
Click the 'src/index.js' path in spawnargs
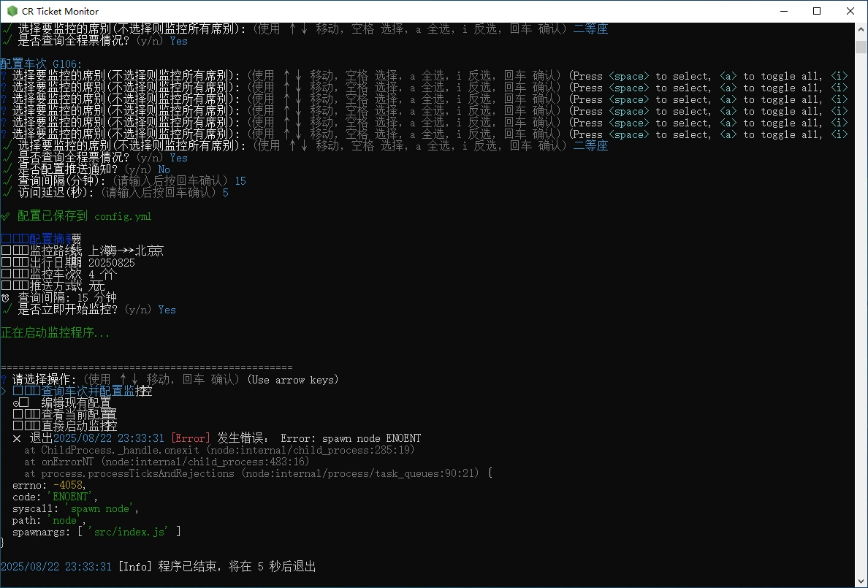pyautogui.click(x=129, y=532)
